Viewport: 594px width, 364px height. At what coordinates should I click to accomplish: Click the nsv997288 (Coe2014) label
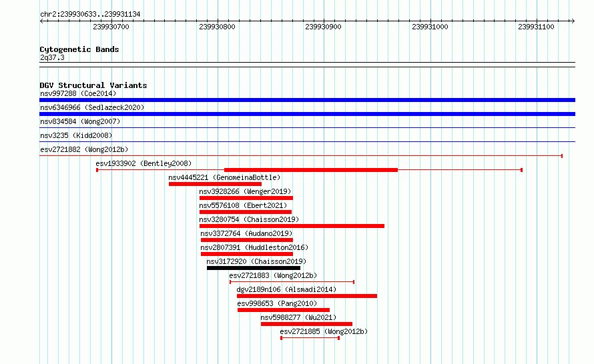(x=78, y=93)
